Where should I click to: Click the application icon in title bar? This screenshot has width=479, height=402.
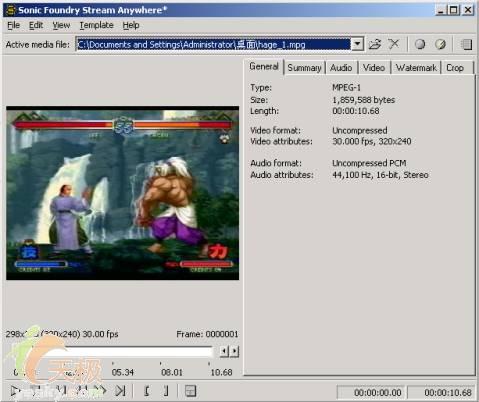(x=10, y=10)
